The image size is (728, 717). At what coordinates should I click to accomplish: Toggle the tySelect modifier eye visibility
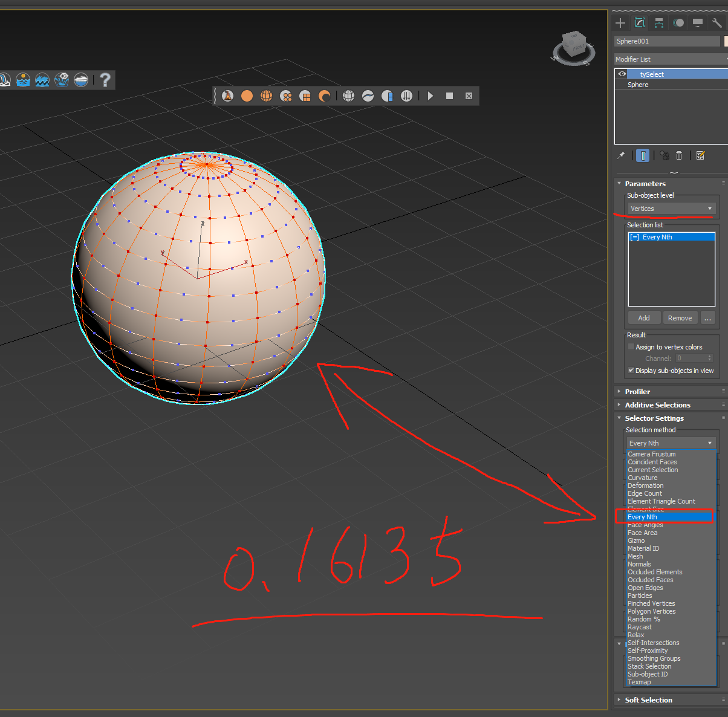(622, 74)
